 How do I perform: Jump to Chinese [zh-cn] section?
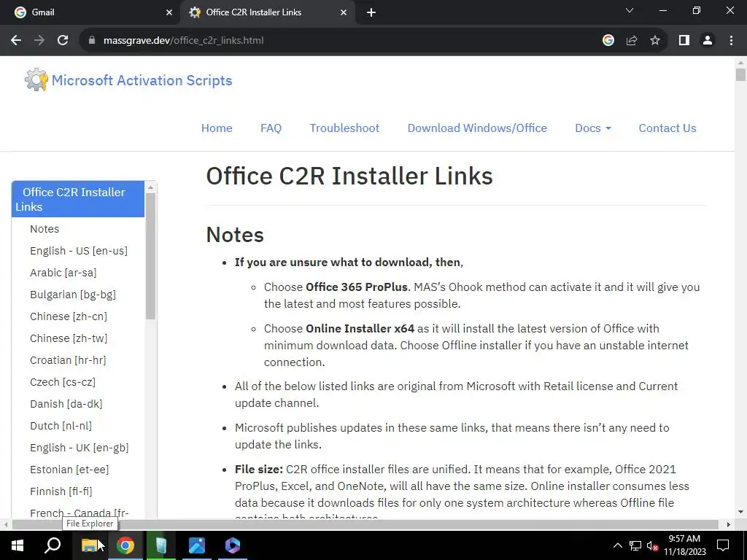(69, 316)
